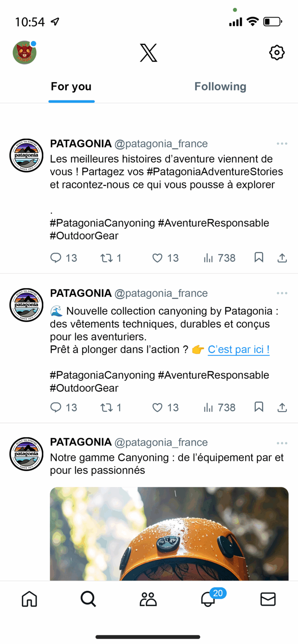The image size is (298, 644).
Task: Tap the #PatagoniaAdventureStories hashtag
Action: click(x=215, y=172)
